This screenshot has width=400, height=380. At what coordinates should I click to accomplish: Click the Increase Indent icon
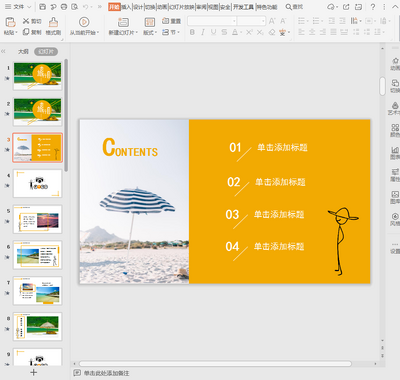(x=342, y=21)
